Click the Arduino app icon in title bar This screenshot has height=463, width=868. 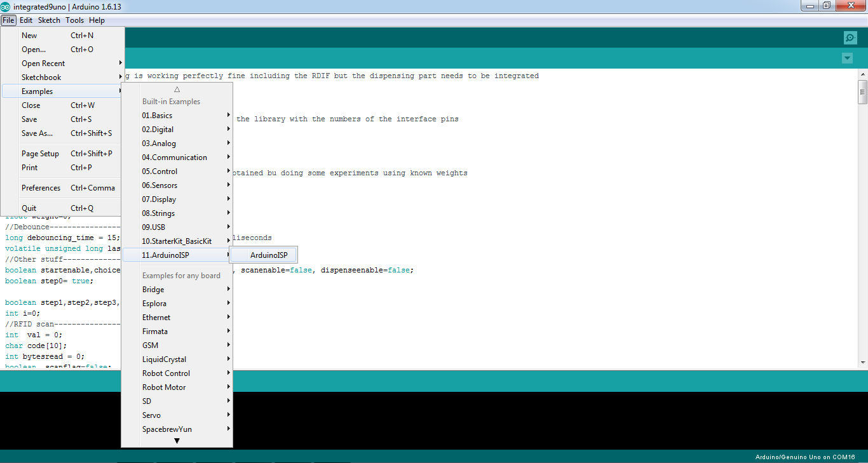pyautogui.click(x=5, y=6)
